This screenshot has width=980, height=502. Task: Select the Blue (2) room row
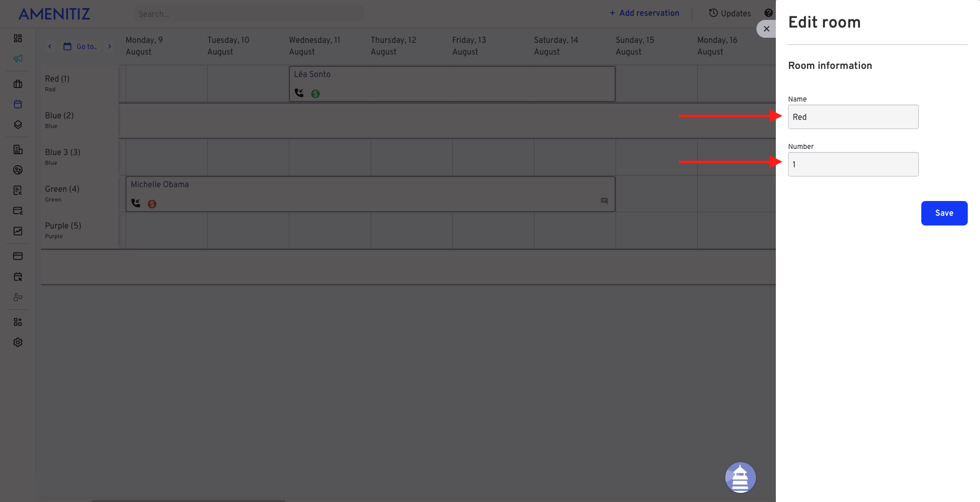tap(79, 120)
